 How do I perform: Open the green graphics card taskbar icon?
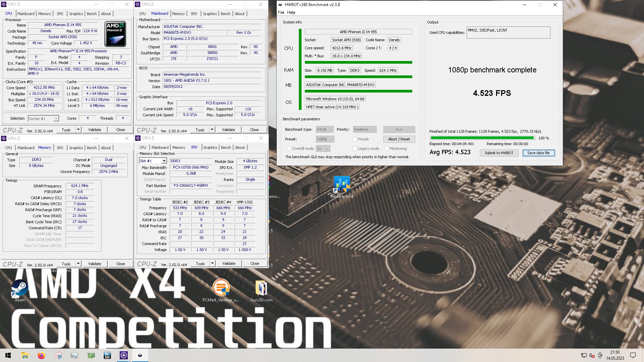point(91,355)
